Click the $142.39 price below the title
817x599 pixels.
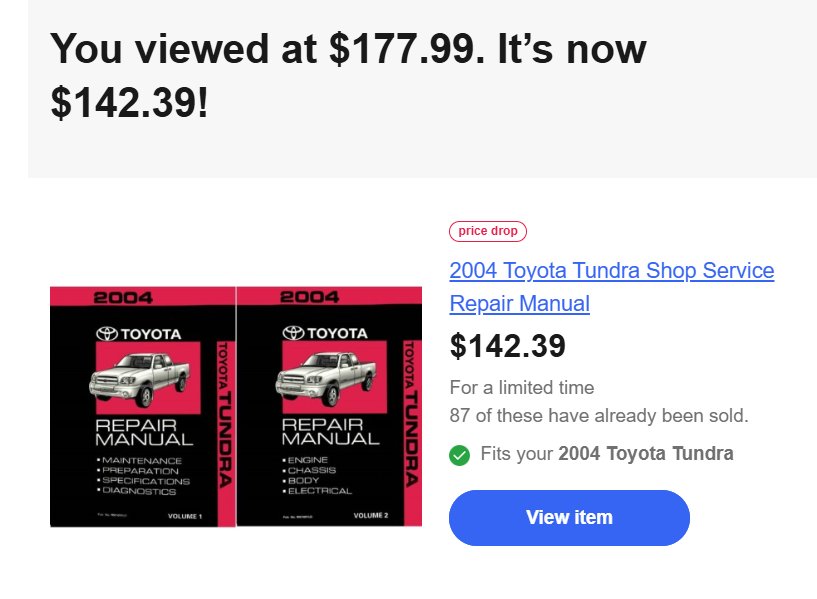[x=507, y=346]
